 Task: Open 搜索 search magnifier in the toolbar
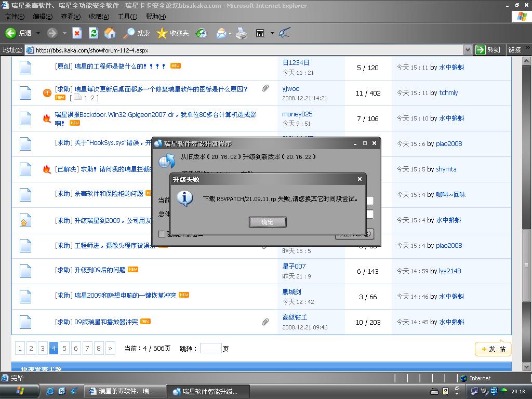pos(136,33)
